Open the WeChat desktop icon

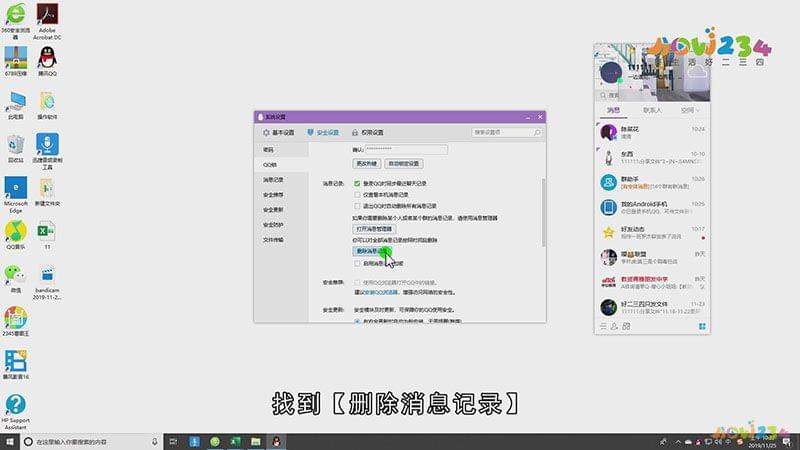[16, 279]
